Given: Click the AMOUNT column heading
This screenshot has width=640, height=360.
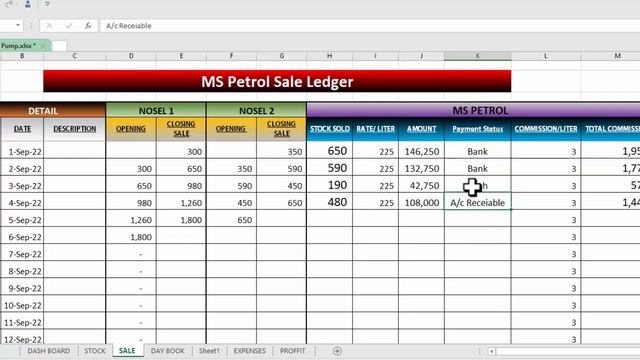Looking at the screenshot, I should click(422, 129).
